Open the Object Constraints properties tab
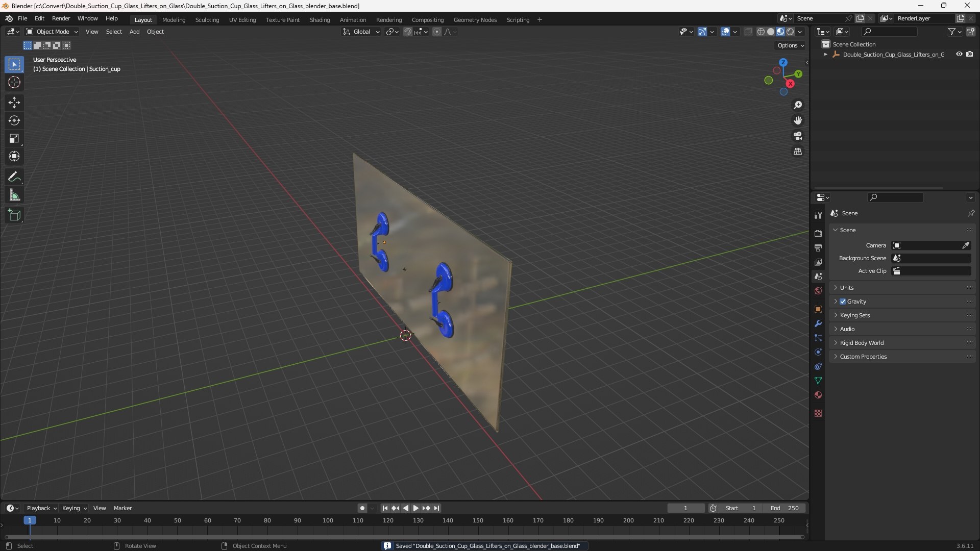Screen dimensions: 980x551 click(x=818, y=366)
